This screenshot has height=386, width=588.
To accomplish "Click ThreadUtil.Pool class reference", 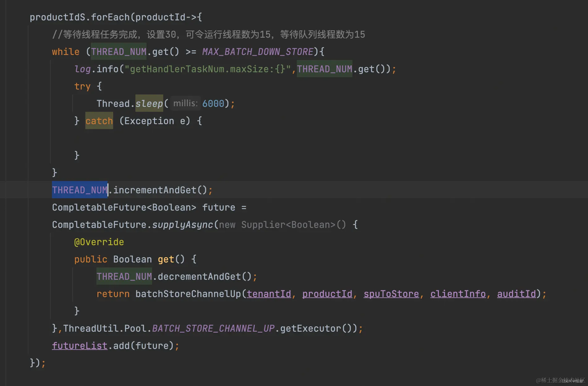I will [x=105, y=329].
